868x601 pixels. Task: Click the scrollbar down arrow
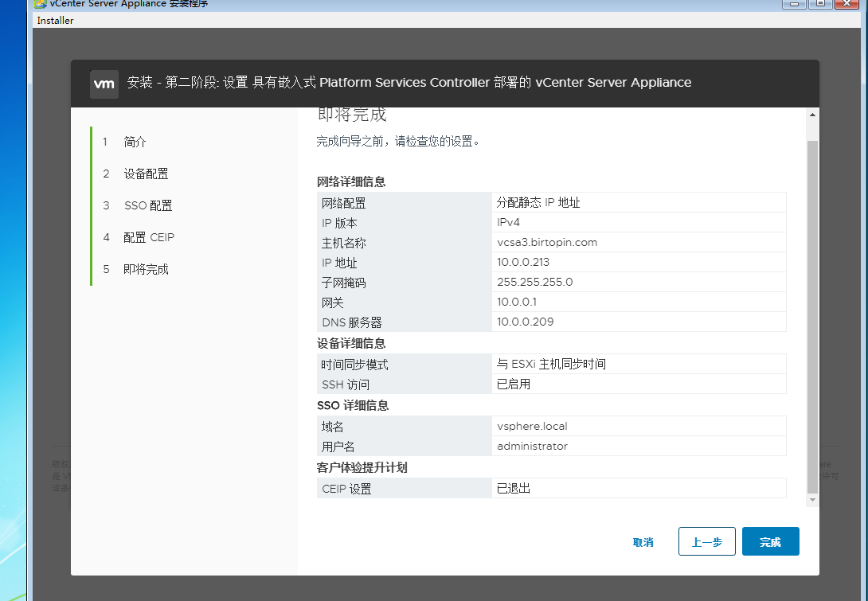tap(812, 500)
